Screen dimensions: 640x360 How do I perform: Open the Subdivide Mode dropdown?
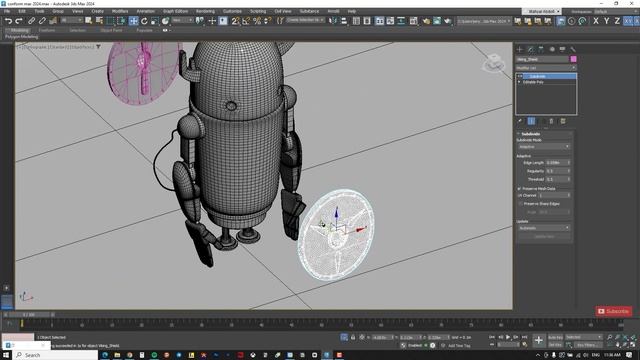tap(544, 147)
